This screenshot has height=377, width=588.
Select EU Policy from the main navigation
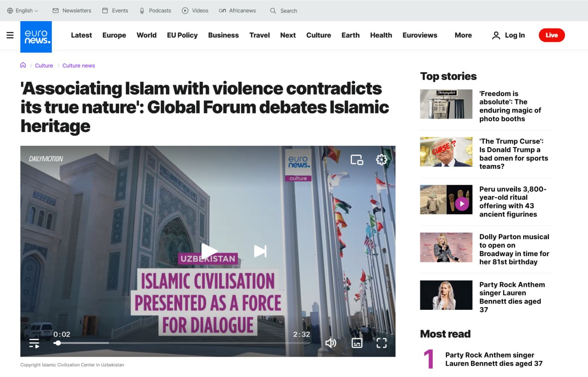(x=182, y=35)
